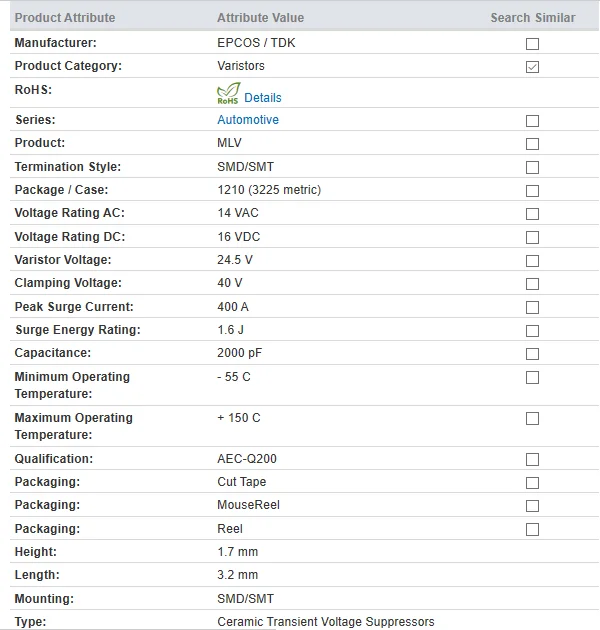The width and height of the screenshot is (600, 630).
Task: Click the 1.7 mm height value
Action: [238, 552]
